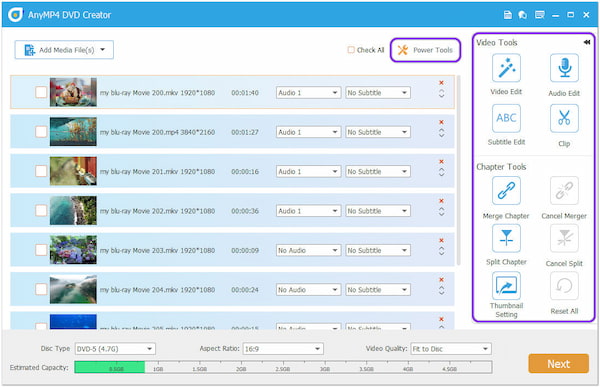Open No Audio dropdown for Movie 204.mkv

click(308, 290)
